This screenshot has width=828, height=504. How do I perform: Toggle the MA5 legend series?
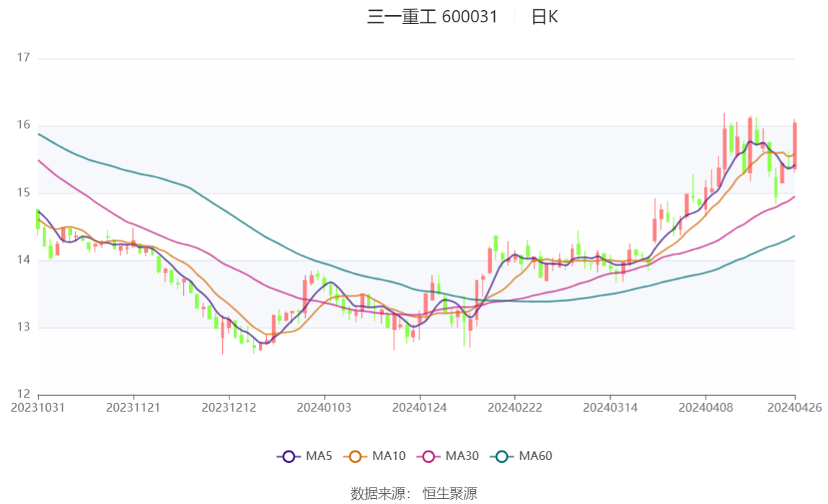[304, 456]
